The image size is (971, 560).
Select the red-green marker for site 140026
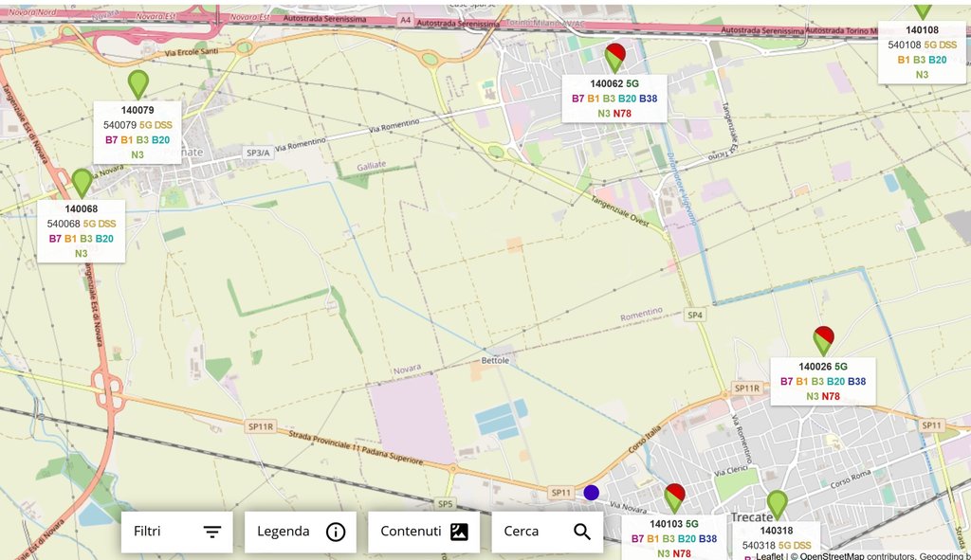823,340
